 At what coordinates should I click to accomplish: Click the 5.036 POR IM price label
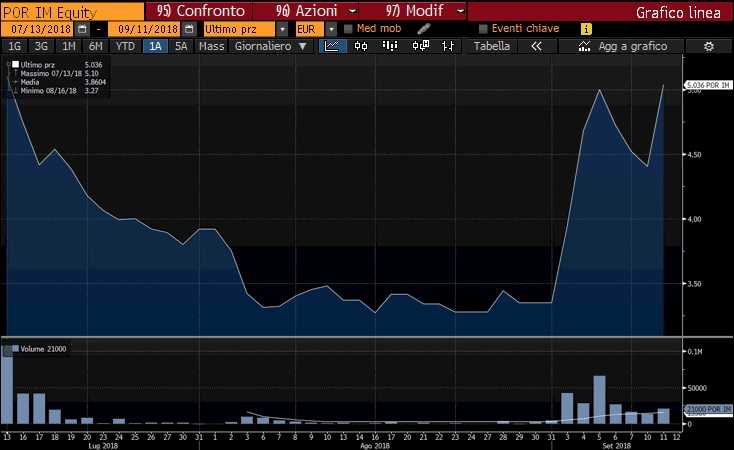708,85
